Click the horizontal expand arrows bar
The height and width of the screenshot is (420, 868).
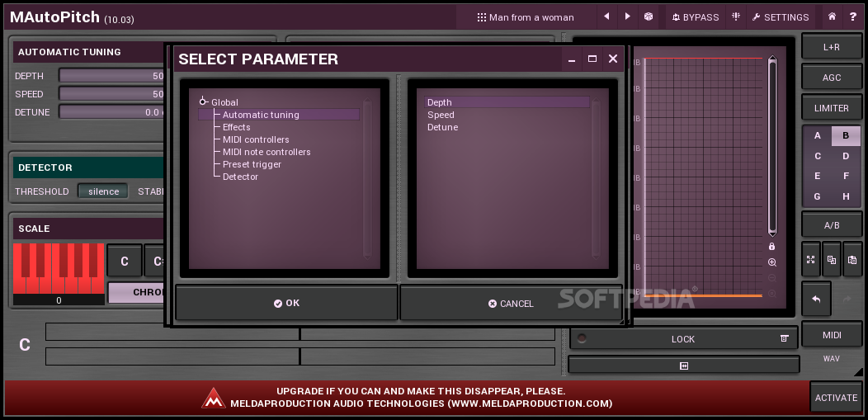click(684, 366)
